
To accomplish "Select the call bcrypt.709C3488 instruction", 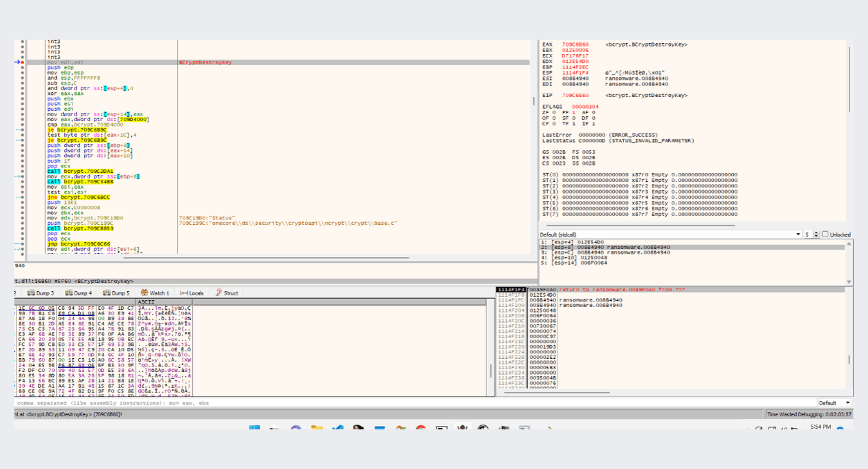I will 80,181.
